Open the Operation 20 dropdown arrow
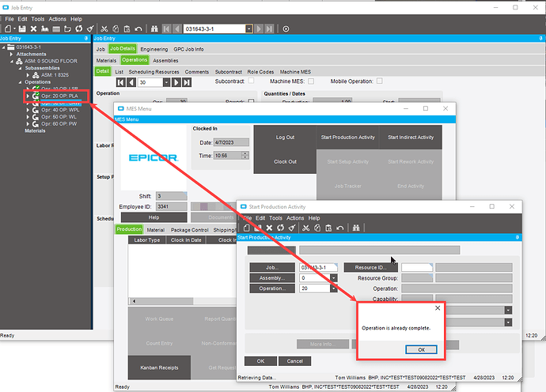The width and height of the screenshot is (546, 392). pyautogui.click(x=334, y=288)
